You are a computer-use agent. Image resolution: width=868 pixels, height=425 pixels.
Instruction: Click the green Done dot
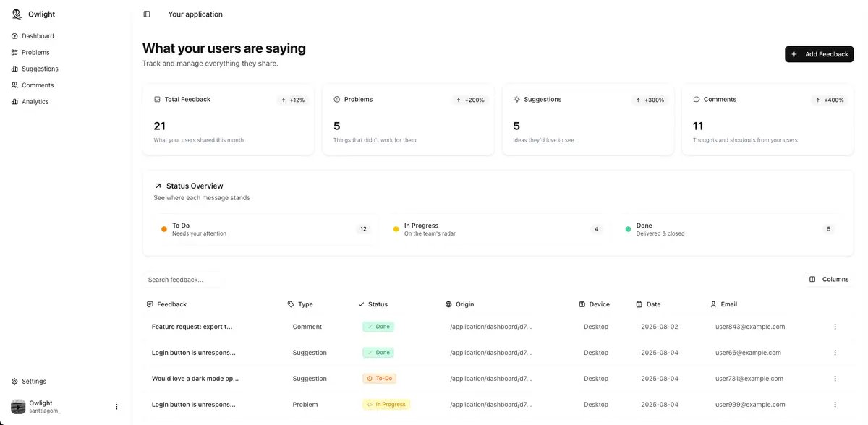click(628, 229)
